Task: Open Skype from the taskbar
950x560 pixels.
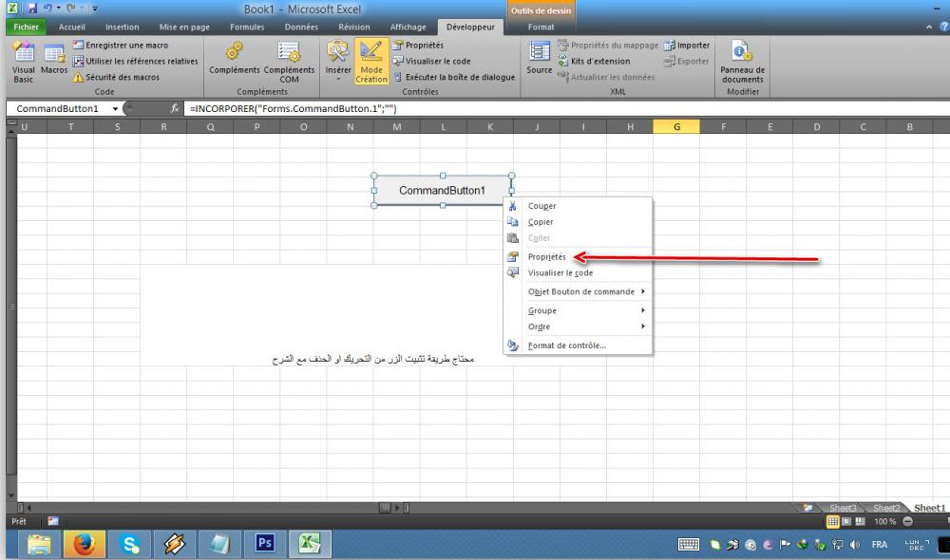Action: tap(129, 544)
